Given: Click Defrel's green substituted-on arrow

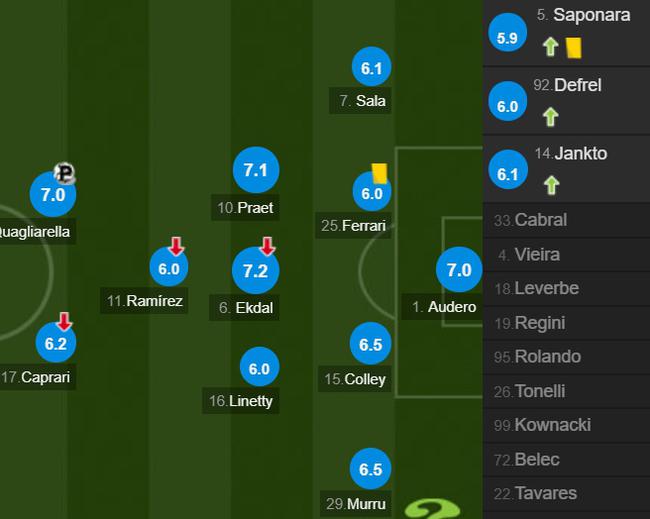Looking at the screenshot, I should [551, 117].
